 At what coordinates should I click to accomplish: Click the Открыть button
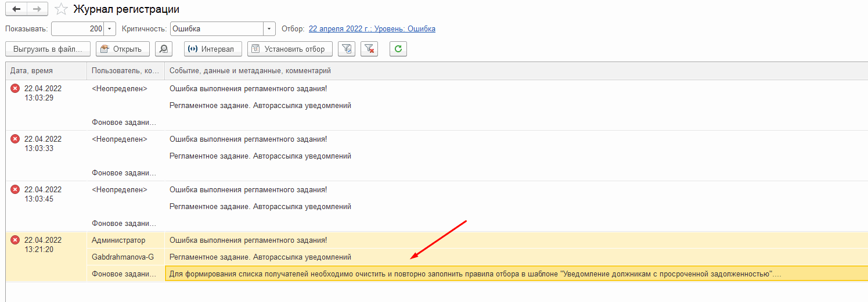coord(123,49)
